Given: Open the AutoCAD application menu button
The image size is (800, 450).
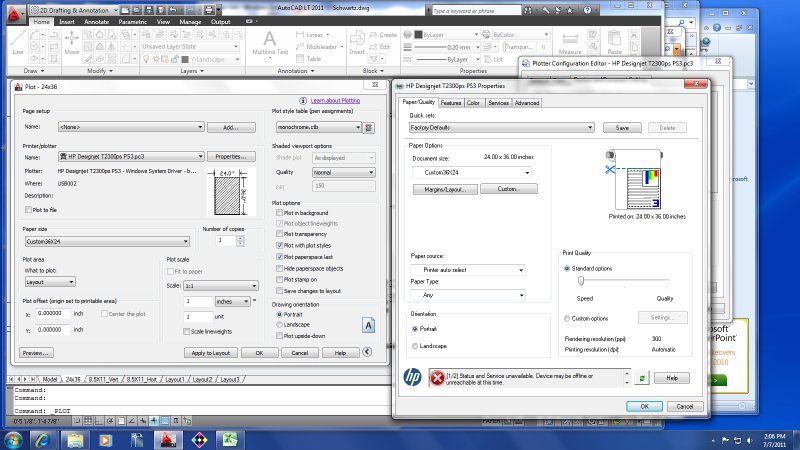Looking at the screenshot, I should pyautogui.click(x=14, y=16).
